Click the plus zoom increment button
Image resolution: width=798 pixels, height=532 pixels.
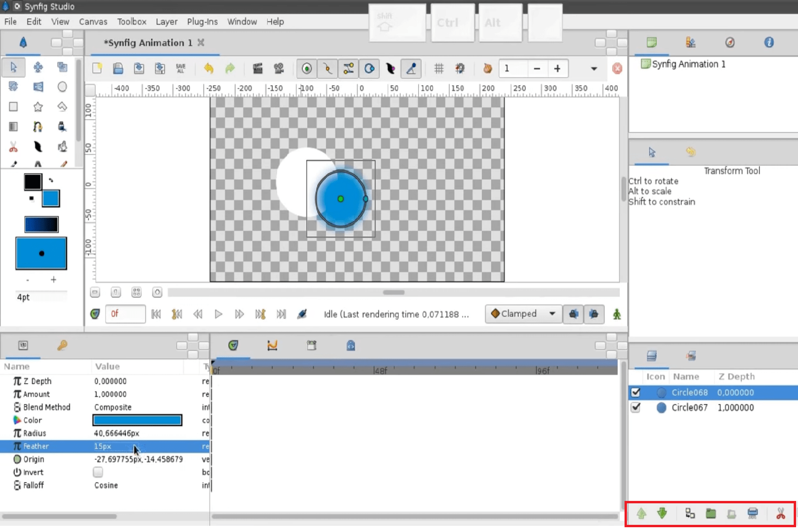point(557,68)
